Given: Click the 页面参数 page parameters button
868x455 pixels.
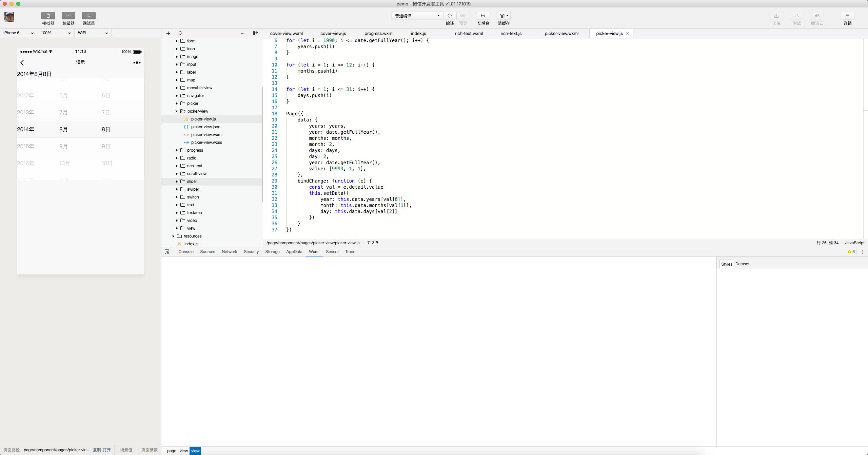Looking at the screenshot, I should pyautogui.click(x=149, y=450).
